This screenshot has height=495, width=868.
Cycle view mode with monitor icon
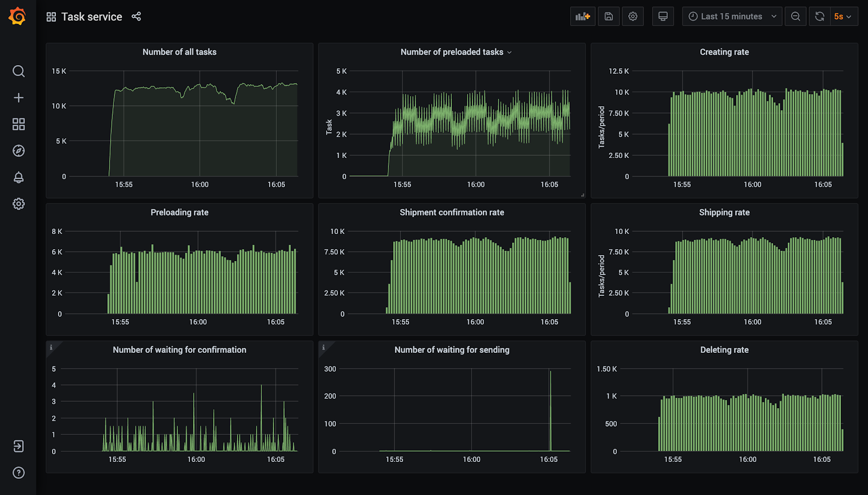[662, 16]
